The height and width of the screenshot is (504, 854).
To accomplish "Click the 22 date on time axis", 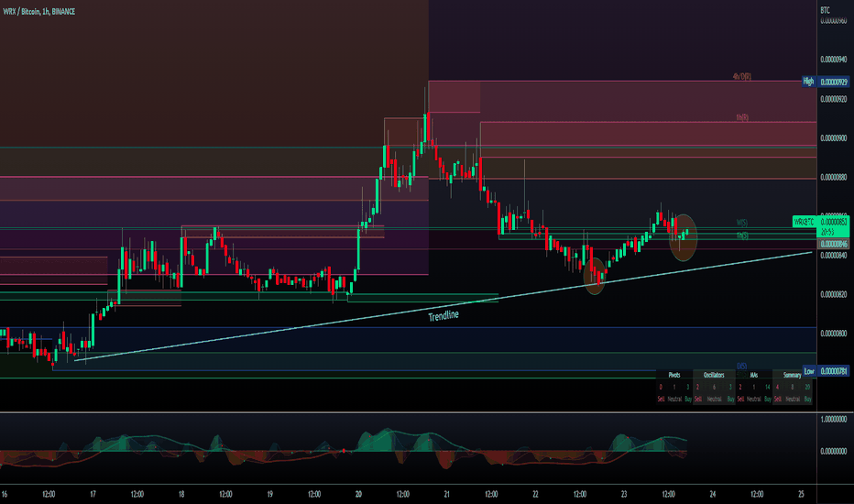I will tap(535, 494).
